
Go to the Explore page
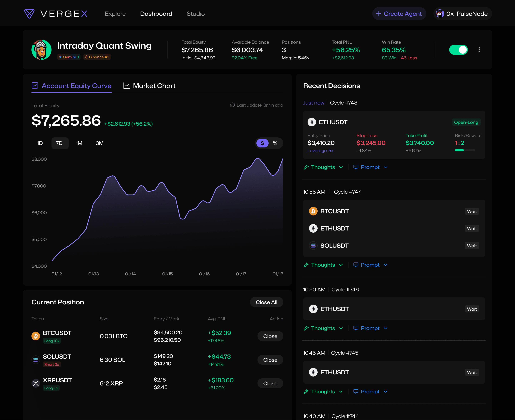[115, 14]
